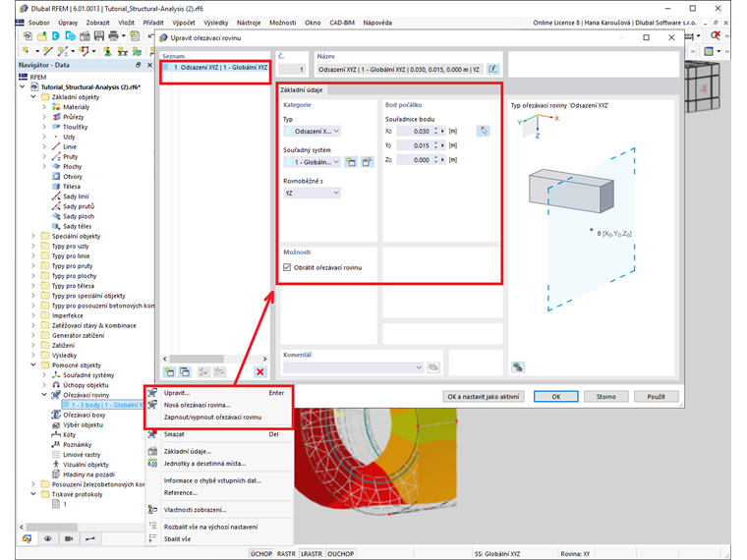Open CAD-BIM menu
The height and width of the screenshot is (560, 747).
point(342,23)
